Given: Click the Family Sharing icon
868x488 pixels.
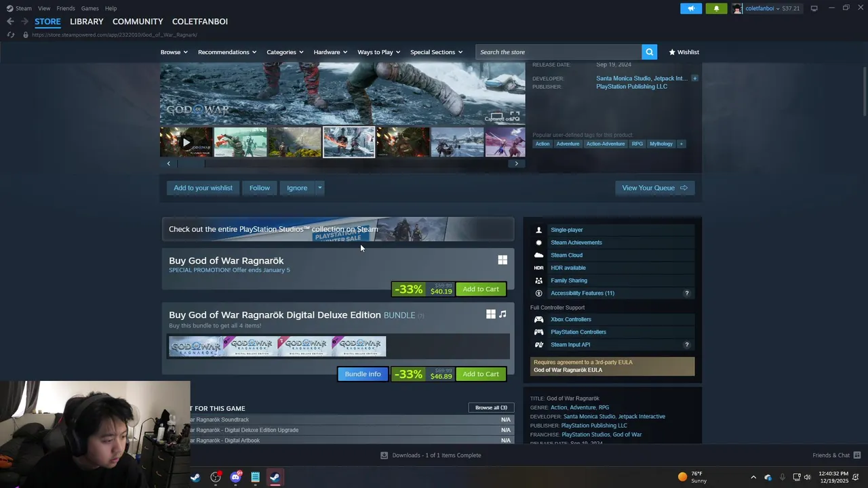Looking at the screenshot, I should coord(538,281).
